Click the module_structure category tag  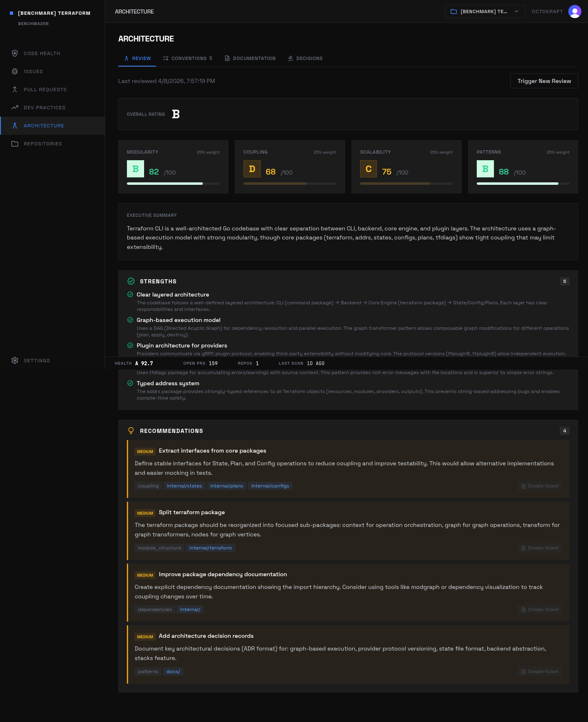tap(159, 548)
